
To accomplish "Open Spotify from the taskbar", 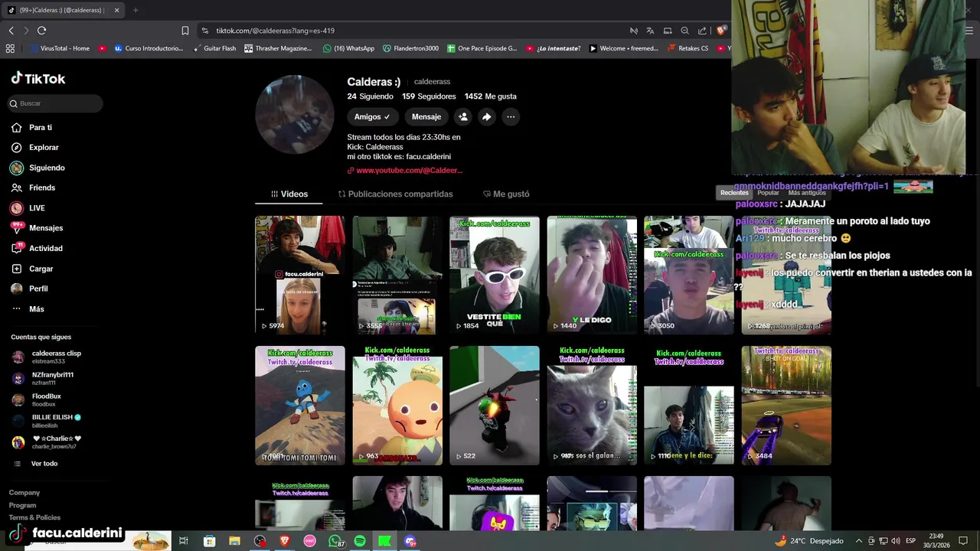I will pyautogui.click(x=360, y=541).
